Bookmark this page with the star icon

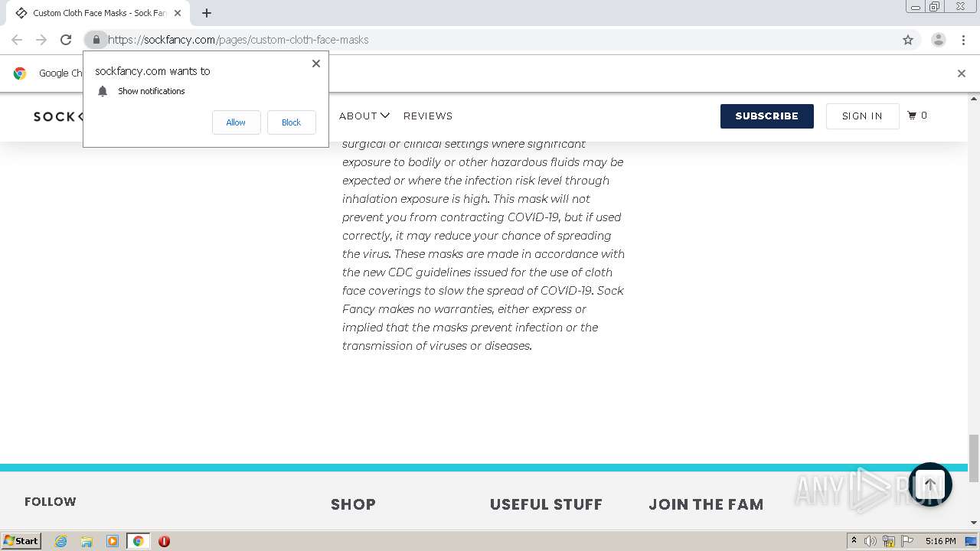tap(908, 40)
